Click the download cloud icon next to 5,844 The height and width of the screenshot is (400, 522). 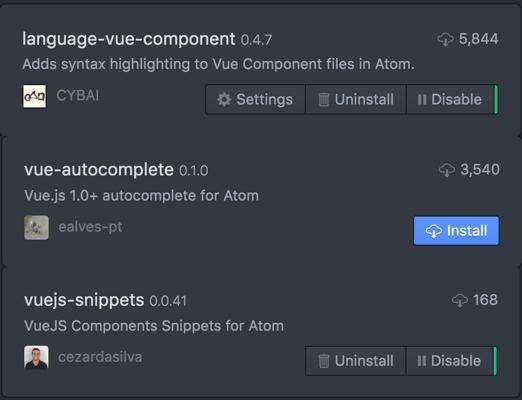pyautogui.click(x=445, y=39)
